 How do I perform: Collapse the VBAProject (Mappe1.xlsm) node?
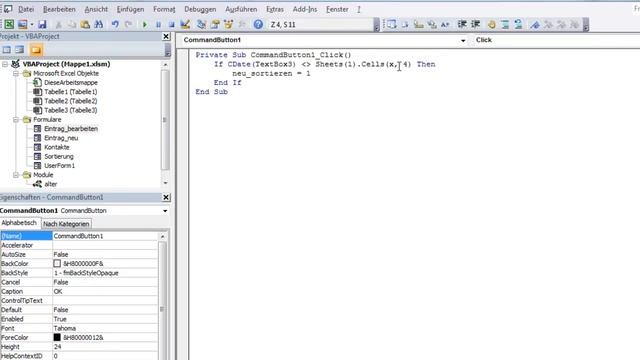point(5,64)
